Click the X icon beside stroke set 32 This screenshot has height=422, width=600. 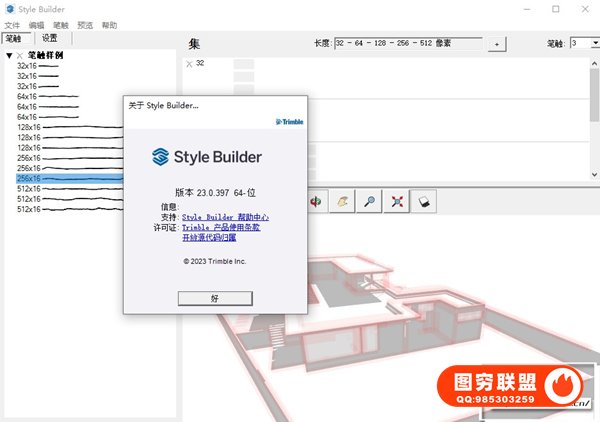(x=189, y=63)
